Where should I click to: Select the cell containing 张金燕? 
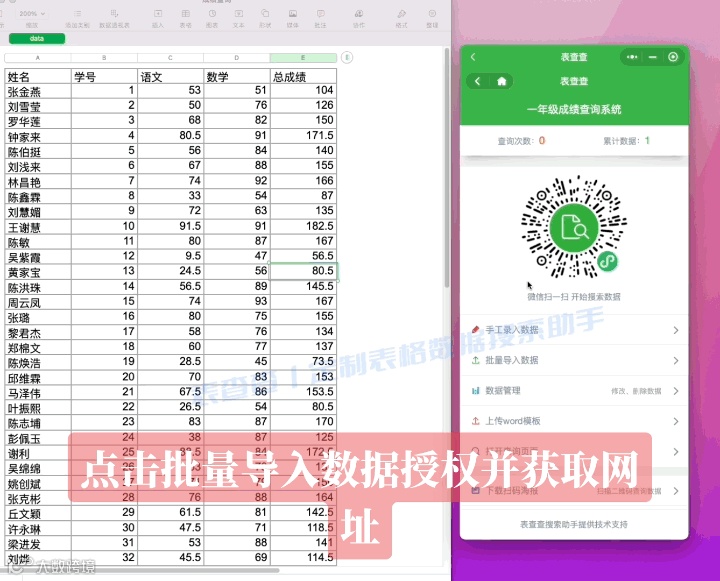38,91
